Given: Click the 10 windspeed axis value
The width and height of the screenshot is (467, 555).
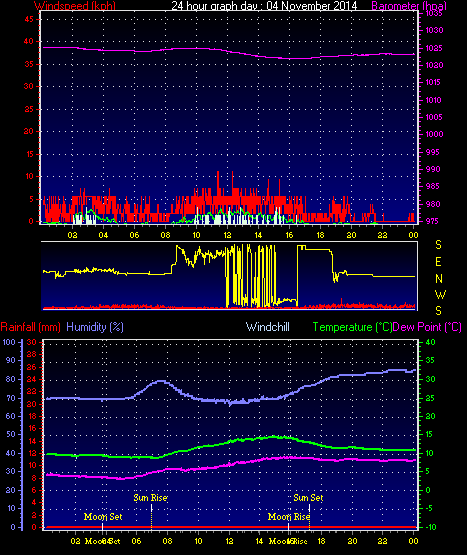Looking at the screenshot, I should [29, 176].
